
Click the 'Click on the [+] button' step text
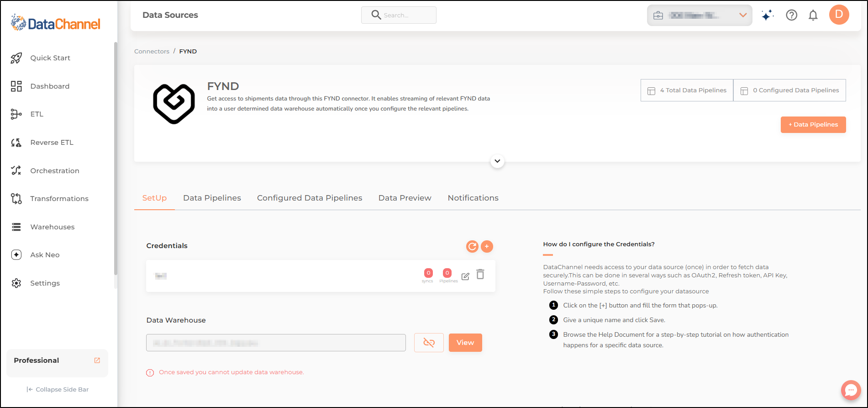pos(640,306)
